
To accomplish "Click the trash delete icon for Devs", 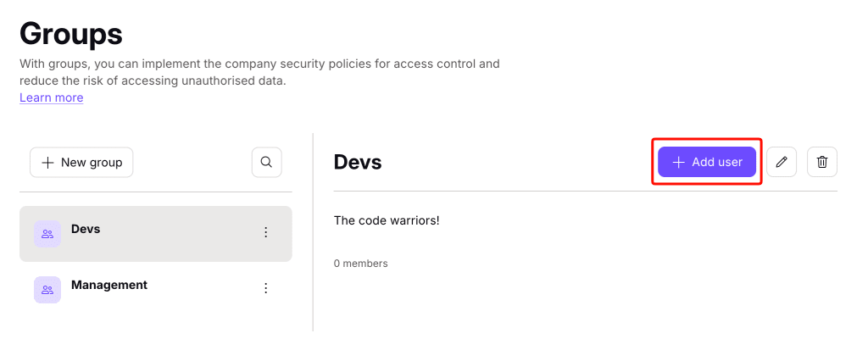I will tap(822, 162).
